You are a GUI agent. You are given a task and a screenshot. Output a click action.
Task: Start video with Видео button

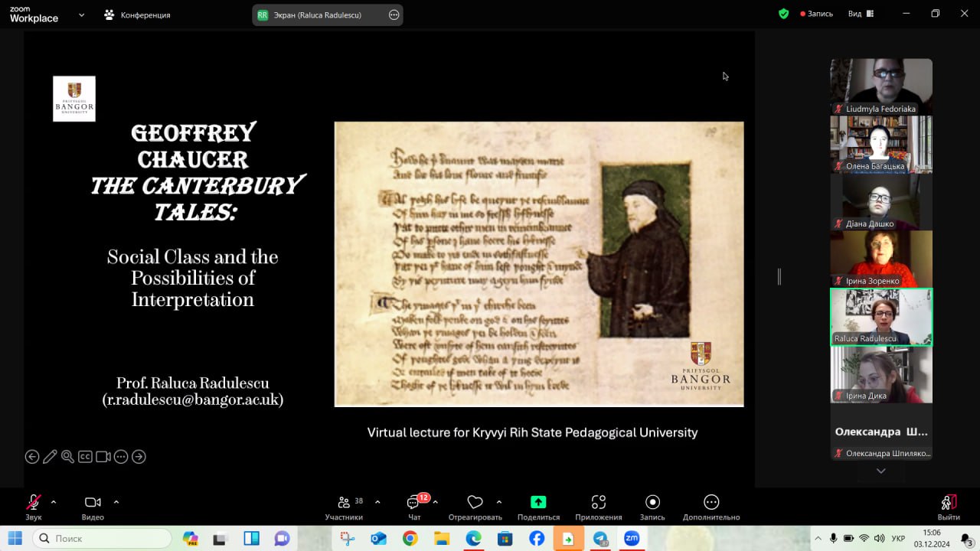pos(93,507)
